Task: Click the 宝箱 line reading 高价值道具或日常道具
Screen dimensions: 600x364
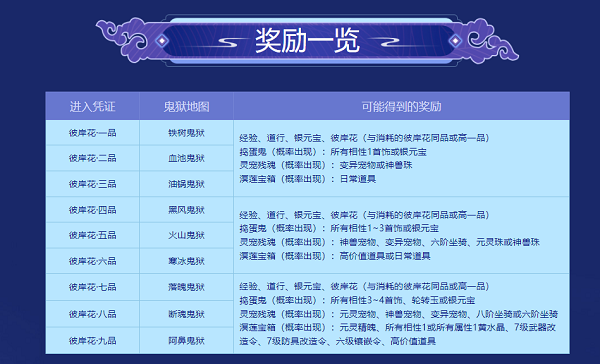Action: pyautogui.click(x=335, y=256)
